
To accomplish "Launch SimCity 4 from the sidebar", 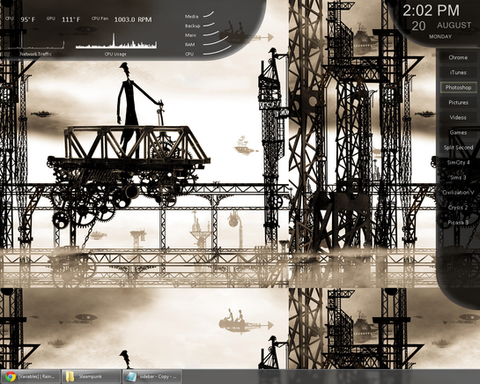I will click(458, 162).
